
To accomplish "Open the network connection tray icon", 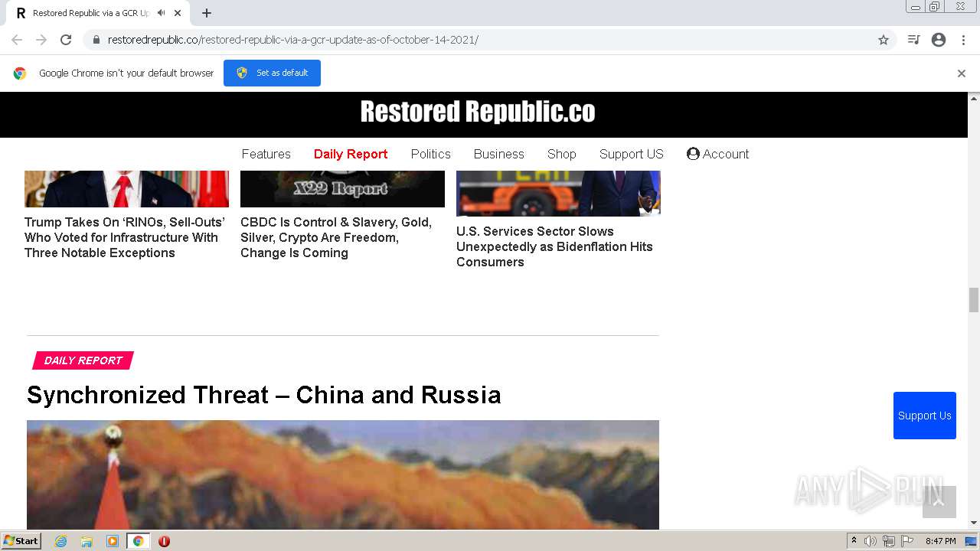I will tap(889, 541).
